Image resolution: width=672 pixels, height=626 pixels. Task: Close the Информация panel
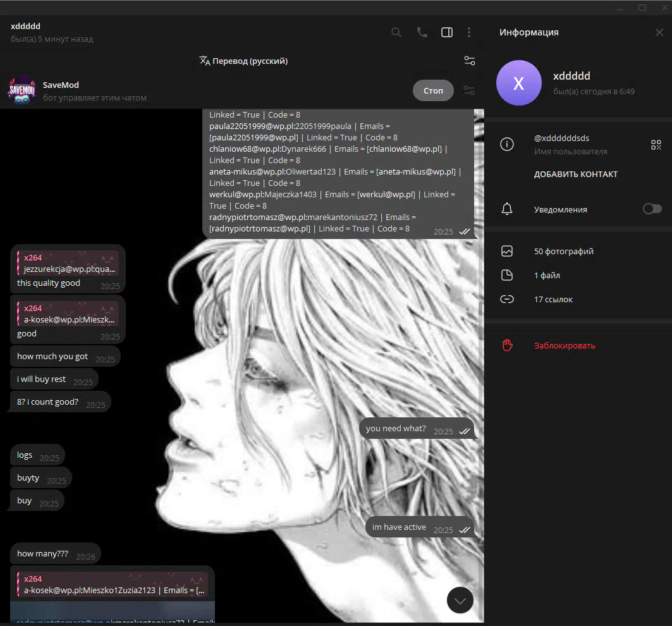(659, 33)
